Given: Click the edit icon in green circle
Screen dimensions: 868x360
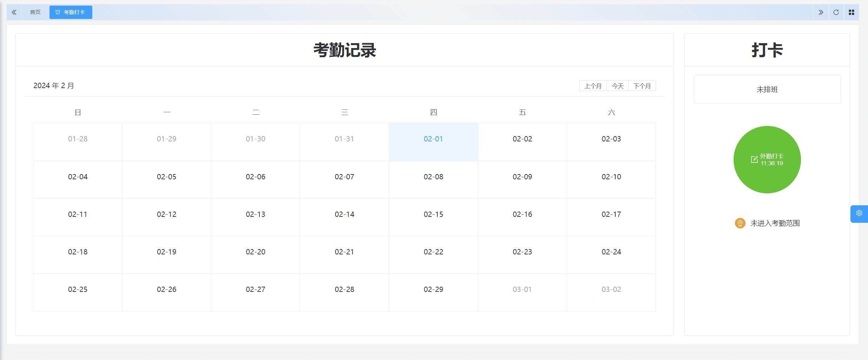Looking at the screenshot, I should [x=754, y=160].
